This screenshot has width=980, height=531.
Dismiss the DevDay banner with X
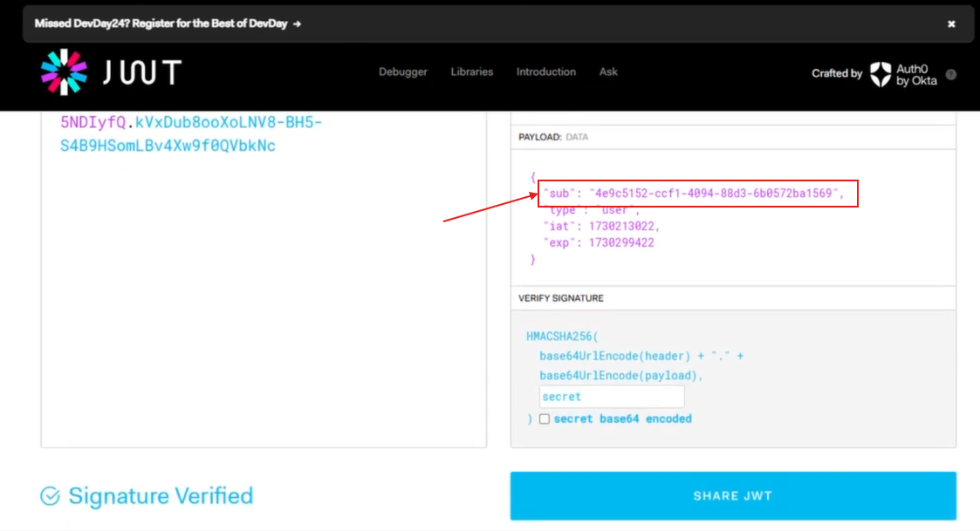coord(951,24)
